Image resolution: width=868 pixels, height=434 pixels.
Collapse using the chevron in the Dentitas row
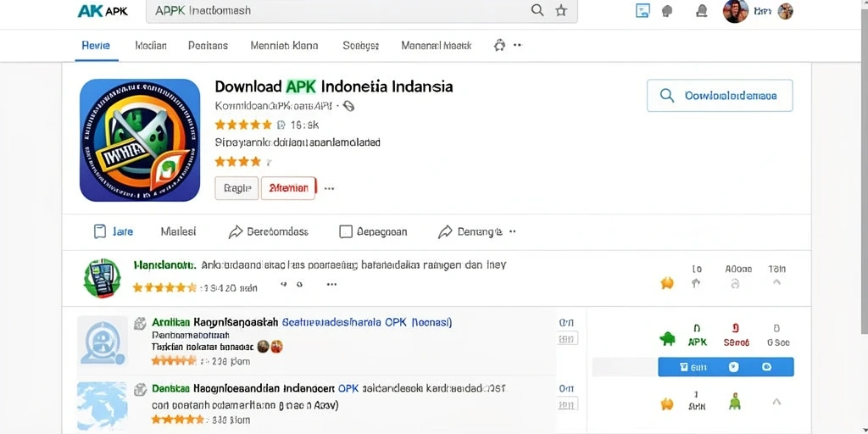click(776, 401)
